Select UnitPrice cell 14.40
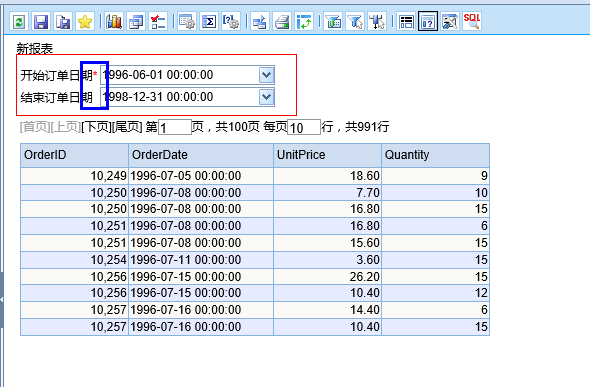This screenshot has height=387, width=590. (327, 310)
